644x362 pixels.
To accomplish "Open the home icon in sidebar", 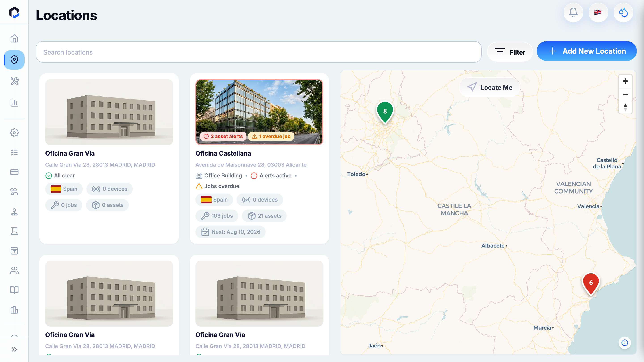I will tap(14, 38).
